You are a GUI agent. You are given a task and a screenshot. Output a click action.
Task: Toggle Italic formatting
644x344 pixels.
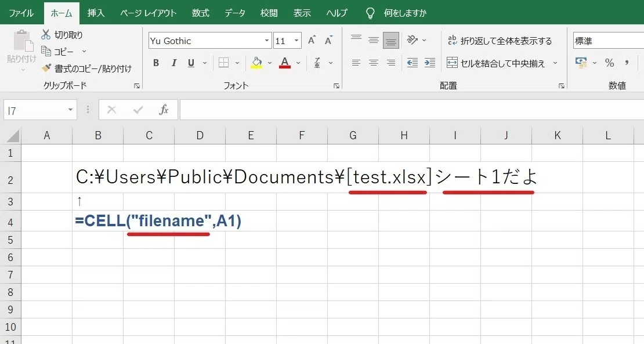coord(173,63)
